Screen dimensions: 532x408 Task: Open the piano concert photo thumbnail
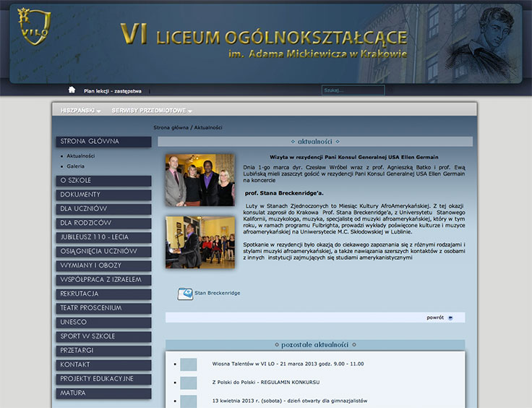[199, 242]
